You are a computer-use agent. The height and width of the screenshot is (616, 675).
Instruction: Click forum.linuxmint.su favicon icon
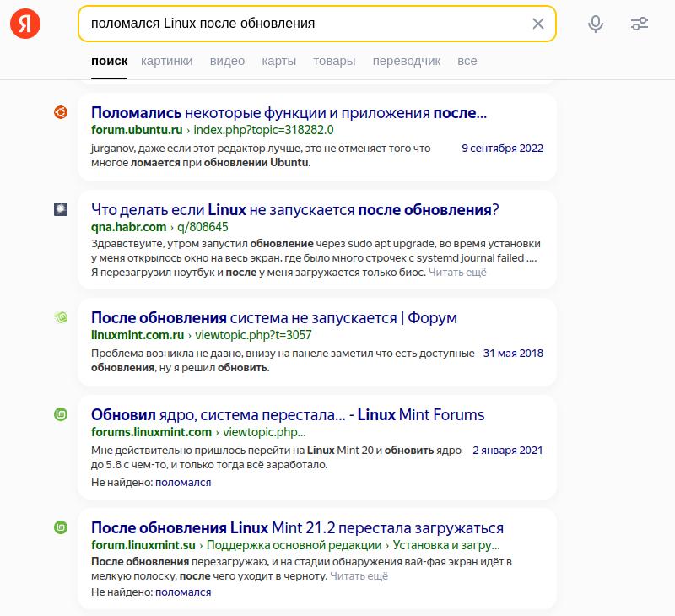[x=61, y=527]
